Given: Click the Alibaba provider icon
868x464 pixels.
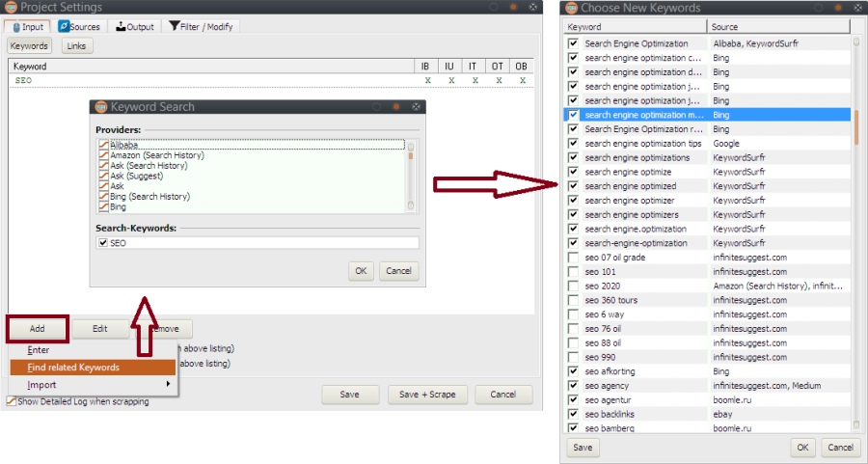Looking at the screenshot, I should point(103,145).
